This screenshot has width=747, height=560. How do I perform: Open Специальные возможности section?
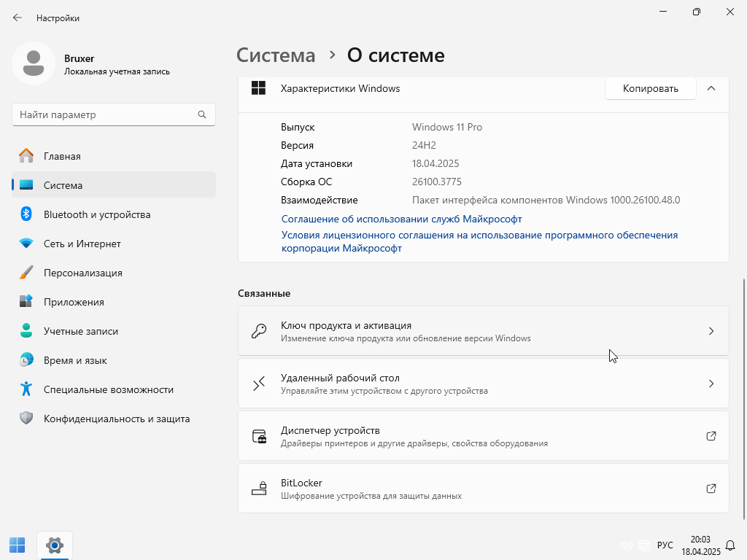(x=113, y=389)
